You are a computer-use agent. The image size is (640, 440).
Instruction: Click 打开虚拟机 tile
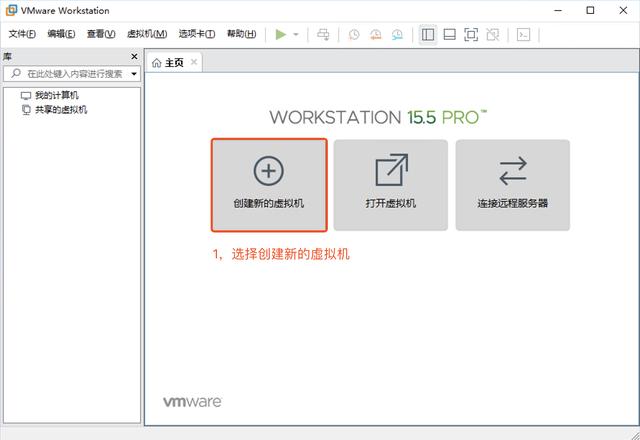(x=391, y=185)
